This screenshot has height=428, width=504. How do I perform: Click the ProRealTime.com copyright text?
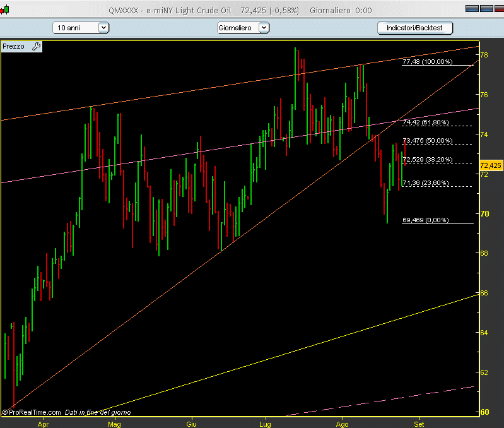coord(31,412)
